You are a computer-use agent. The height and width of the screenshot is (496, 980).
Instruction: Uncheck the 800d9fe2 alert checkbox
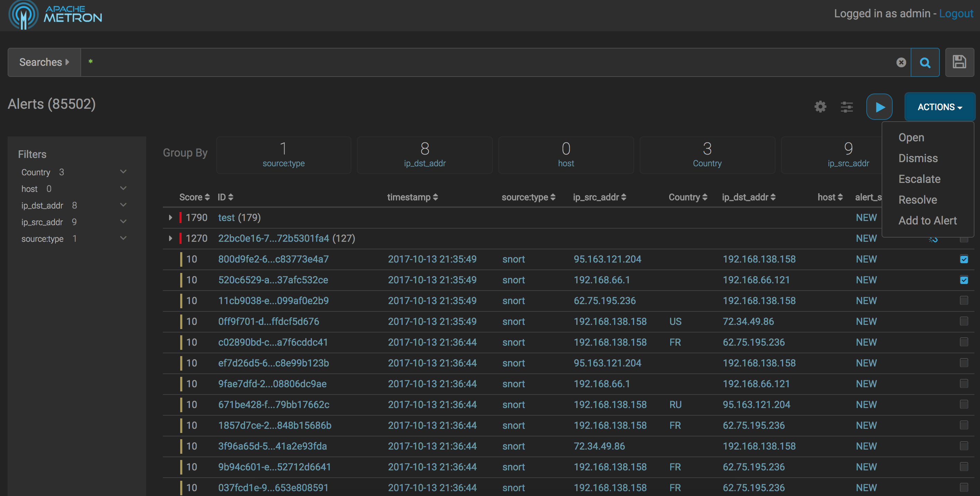pos(964,259)
